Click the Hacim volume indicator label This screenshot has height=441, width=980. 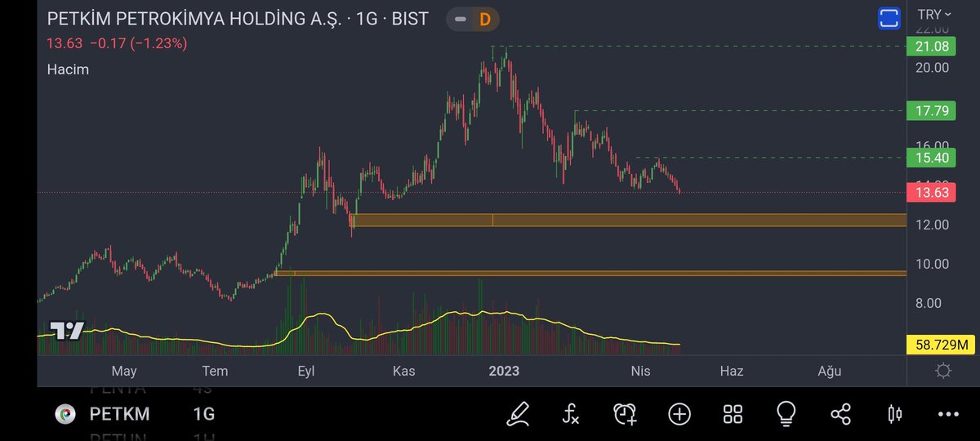68,69
